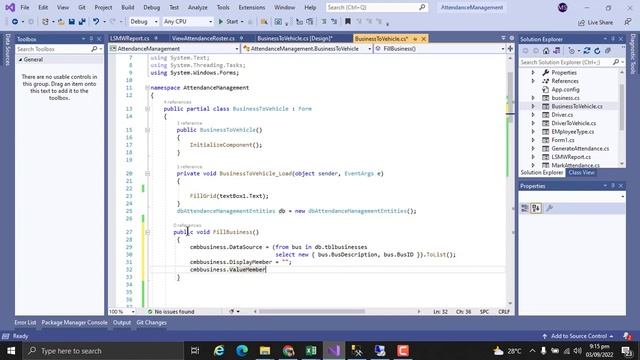This screenshot has width=640, height=360.
Task: Expand the References node
Action: pyautogui.click(x=533, y=81)
